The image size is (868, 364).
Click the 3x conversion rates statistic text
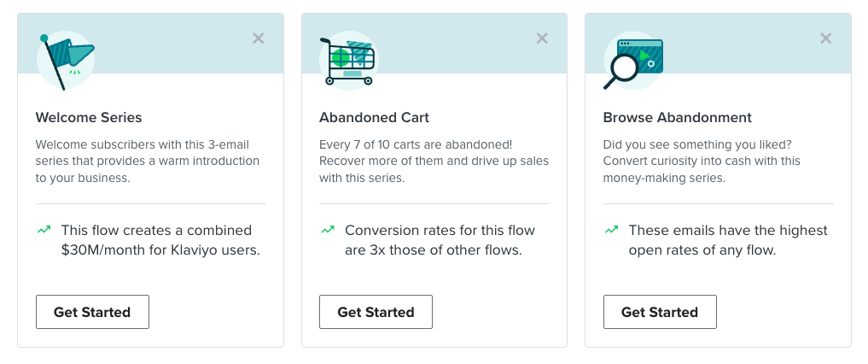pyautogui.click(x=440, y=240)
